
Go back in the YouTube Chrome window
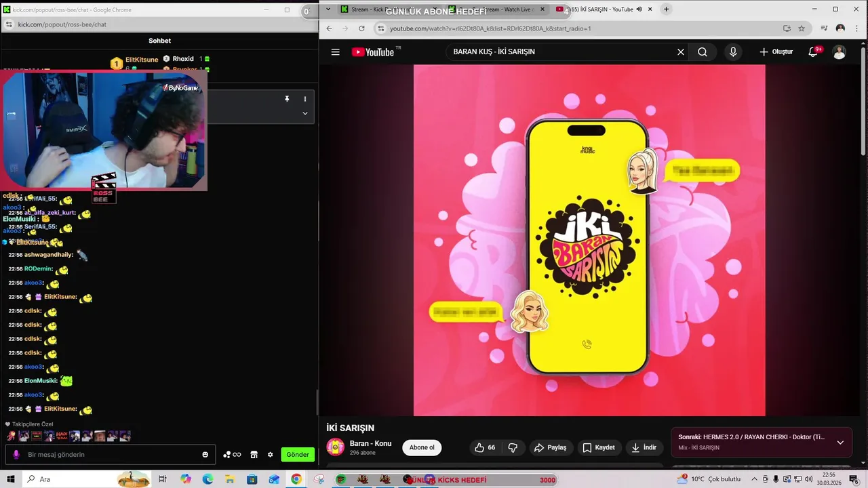329,28
